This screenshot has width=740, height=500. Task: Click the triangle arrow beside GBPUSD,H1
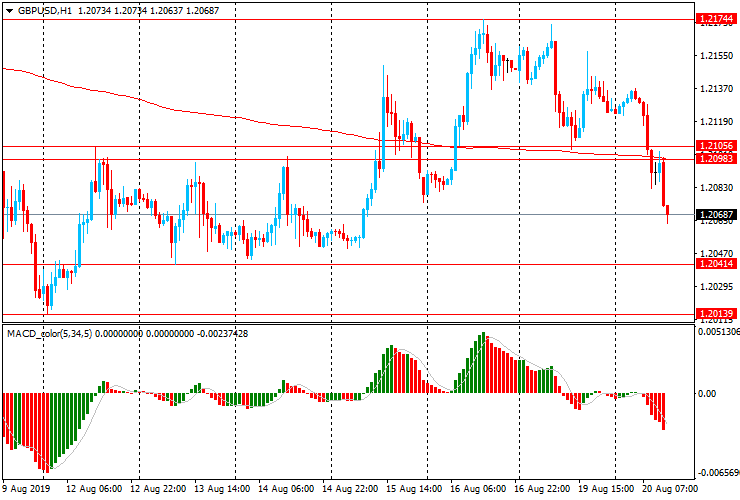[x=7, y=10]
